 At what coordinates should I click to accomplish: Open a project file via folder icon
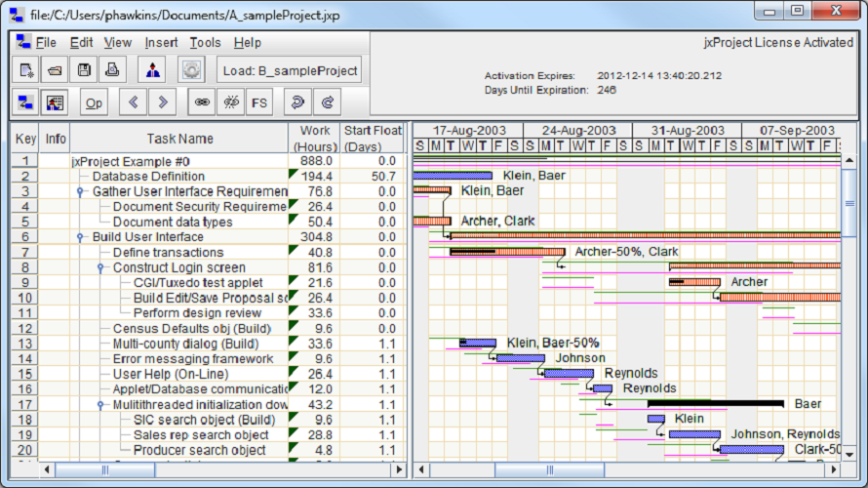pyautogui.click(x=55, y=70)
